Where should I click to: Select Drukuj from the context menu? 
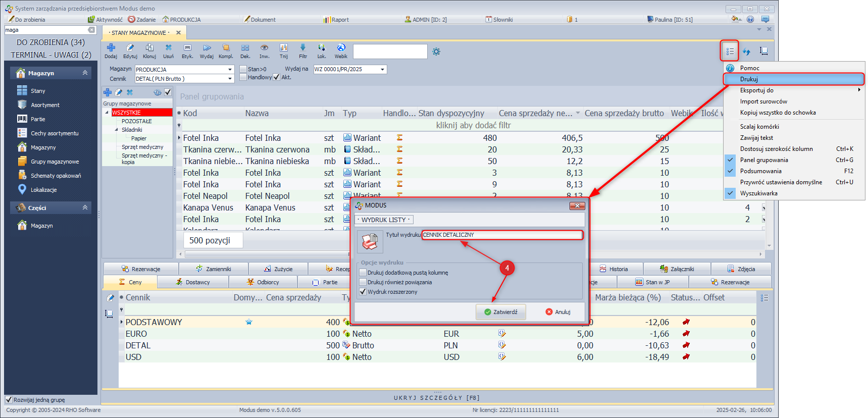tap(749, 79)
